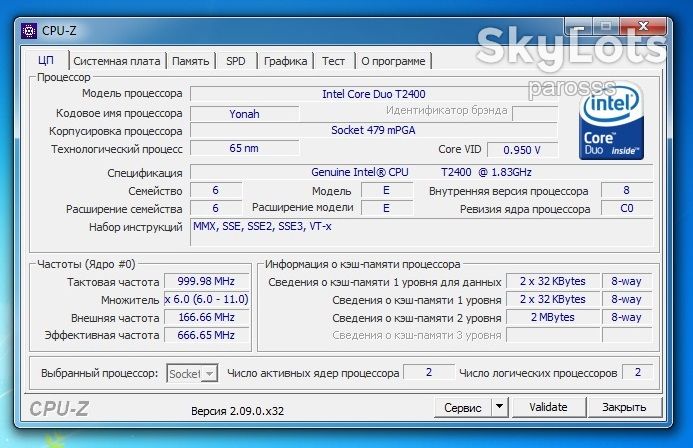Select the Yonah code name value

tap(244, 114)
